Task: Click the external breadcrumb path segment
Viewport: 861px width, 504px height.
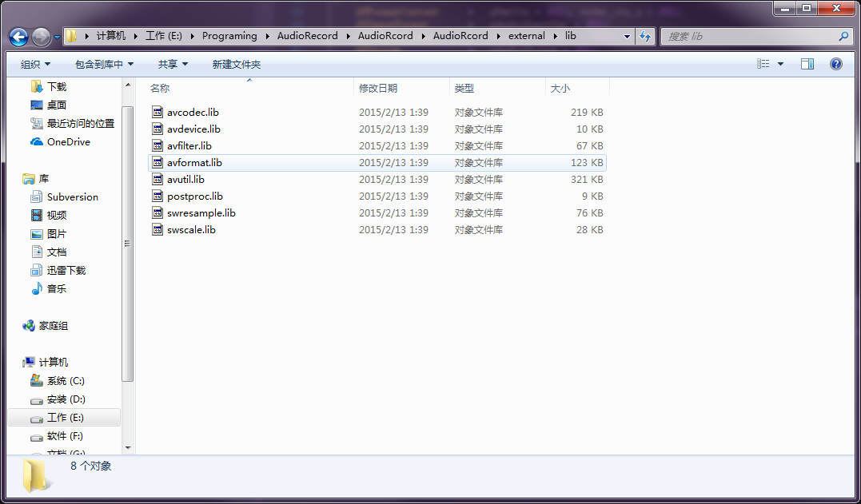Action: click(x=526, y=36)
